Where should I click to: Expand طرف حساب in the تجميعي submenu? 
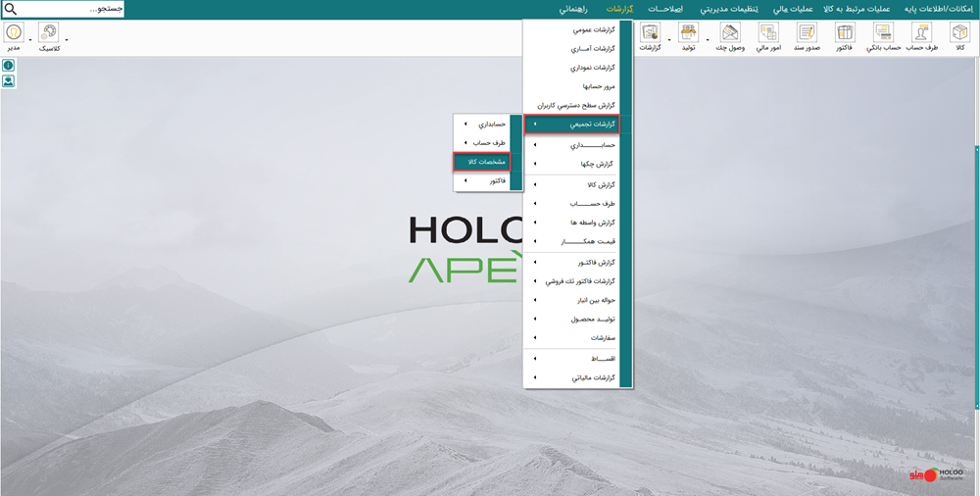click(482, 142)
